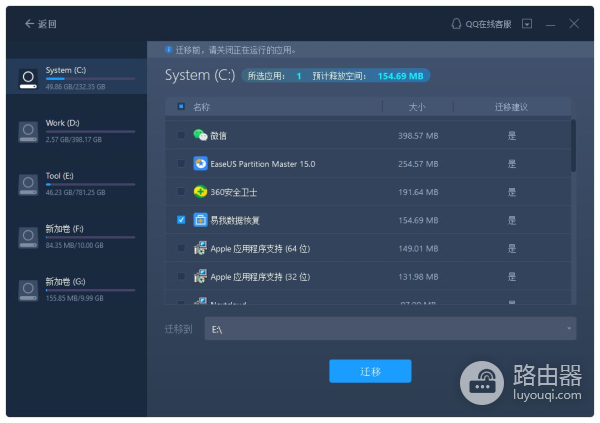Click the 新加卷 (F:) disk icon
Viewport: 600px width, 423px height.
[28, 238]
